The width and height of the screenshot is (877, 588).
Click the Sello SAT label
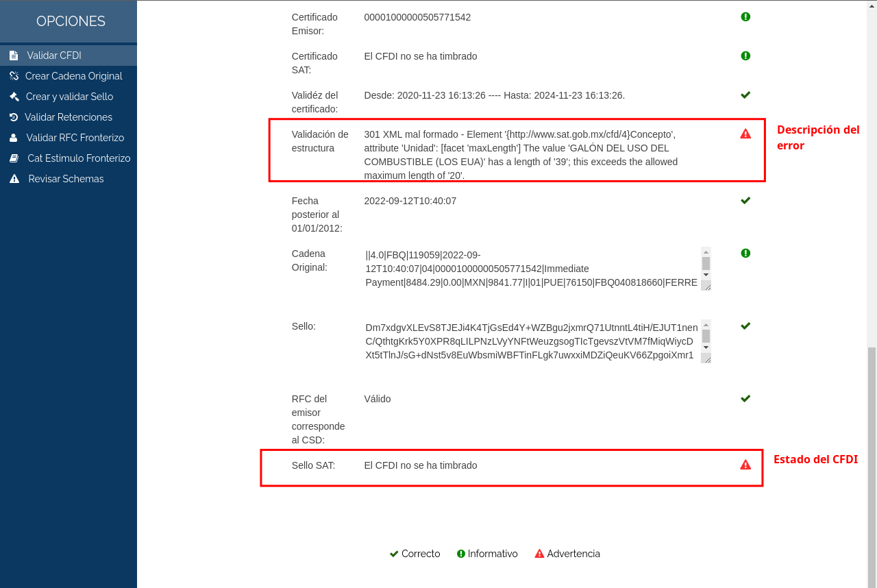[313, 465]
